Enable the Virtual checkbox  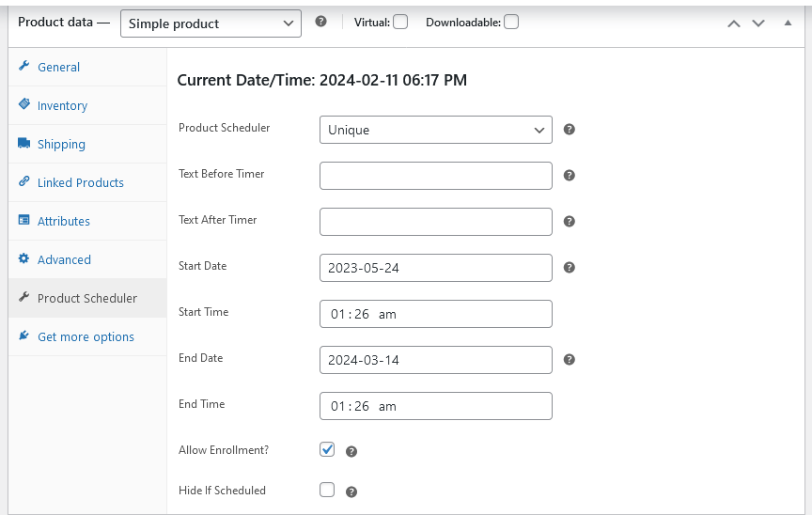tap(400, 23)
